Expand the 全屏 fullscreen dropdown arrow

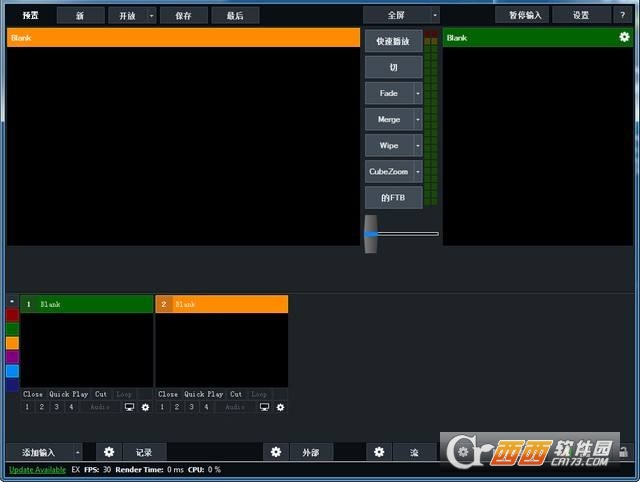pyautogui.click(x=435, y=16)
